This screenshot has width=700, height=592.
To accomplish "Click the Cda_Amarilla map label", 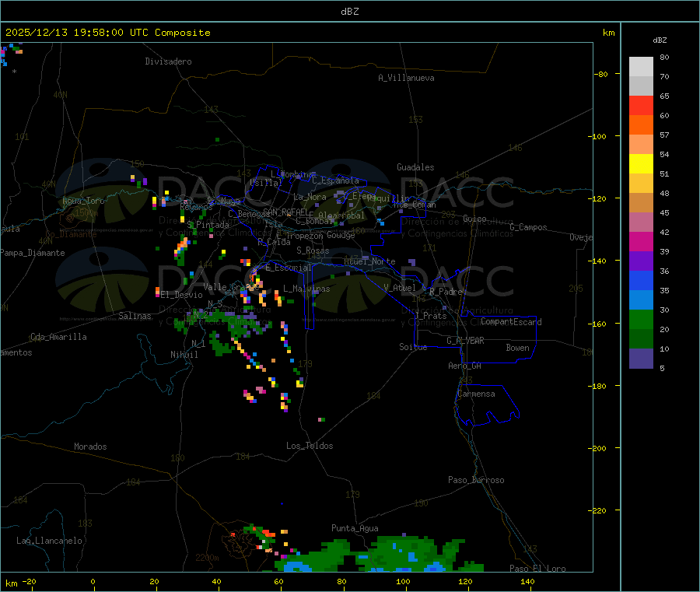I will point(58,337).
